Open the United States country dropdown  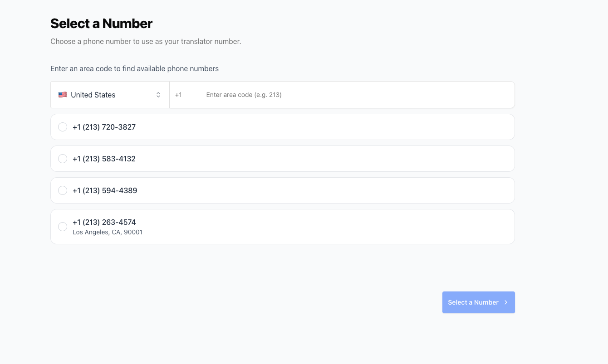click(x=110, y=95)
